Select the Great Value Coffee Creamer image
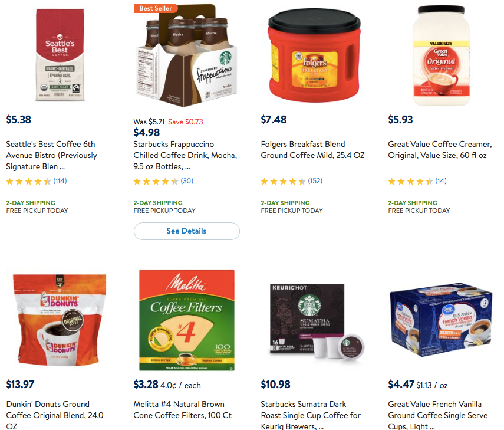This screenshot has height=430, width=504. [x=442, y=55]
